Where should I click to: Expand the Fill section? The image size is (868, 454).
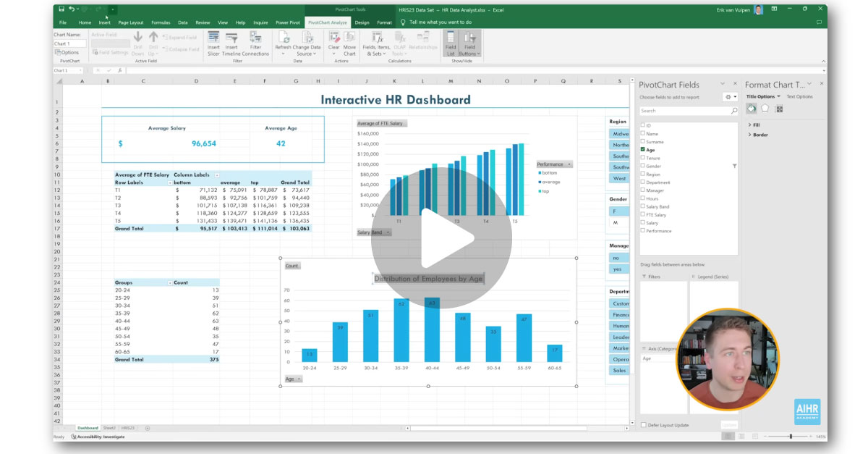(x=749, y=125)
